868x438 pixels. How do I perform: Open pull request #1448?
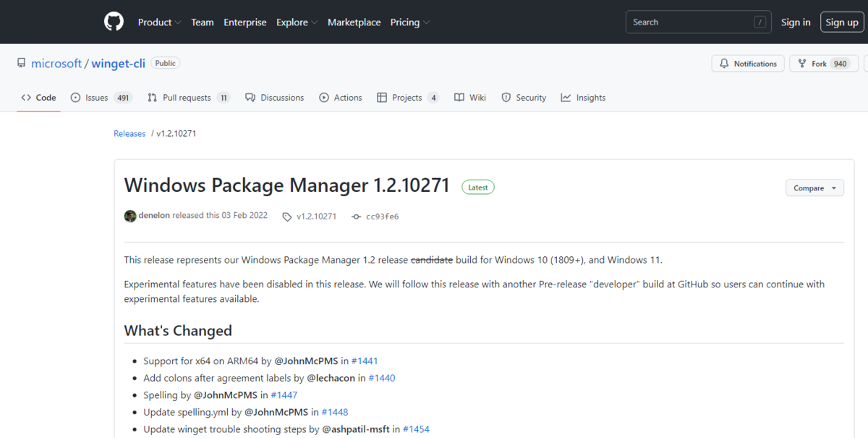(x=335, y=412)
